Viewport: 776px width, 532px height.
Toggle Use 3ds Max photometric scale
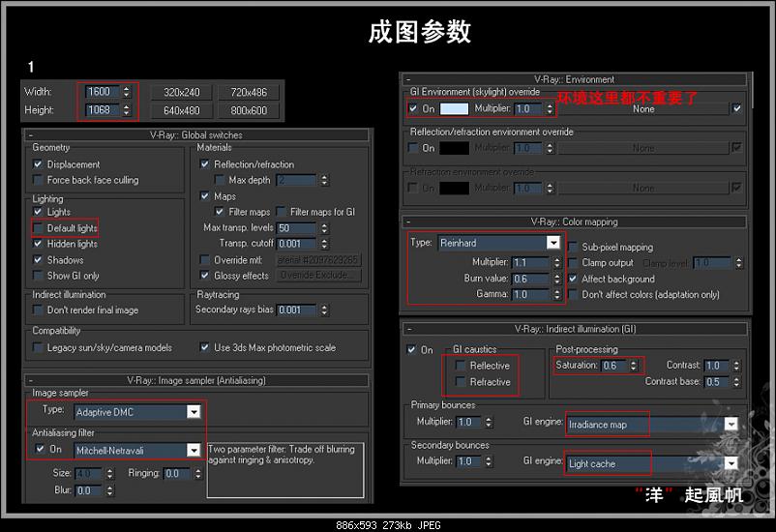pyautogui.click(x=204, y=347)
